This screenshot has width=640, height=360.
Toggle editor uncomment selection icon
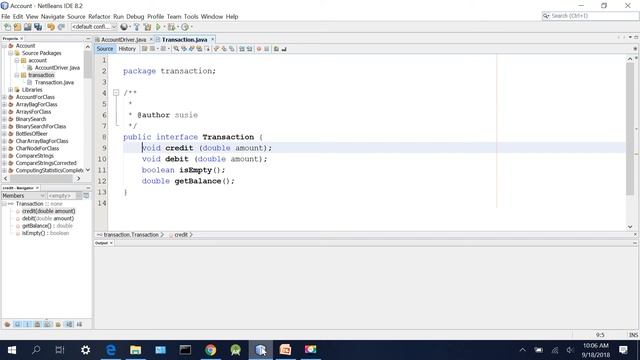(x=284, y=49)
